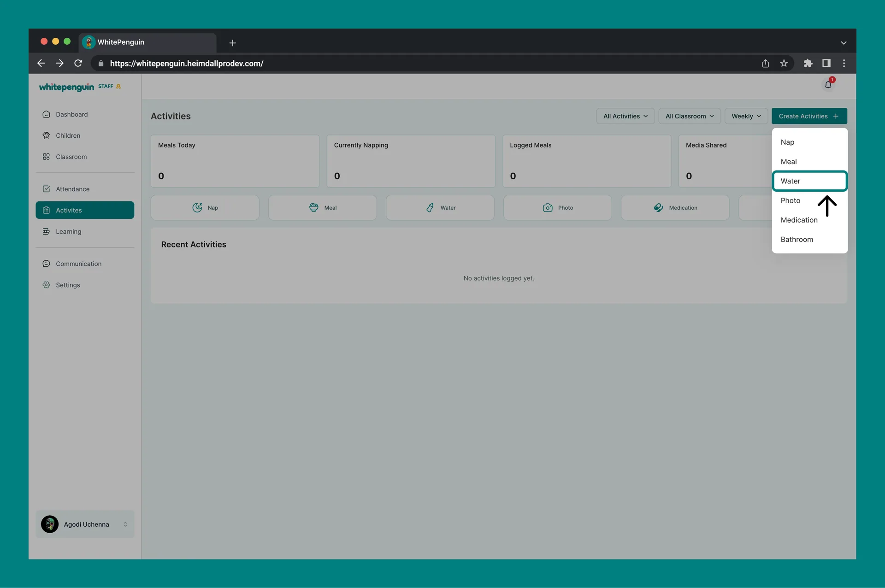Open the browser three-dot menu
The width and height of the screenshot is (885, 588).
pyautogui.click(x=844, y=63)
